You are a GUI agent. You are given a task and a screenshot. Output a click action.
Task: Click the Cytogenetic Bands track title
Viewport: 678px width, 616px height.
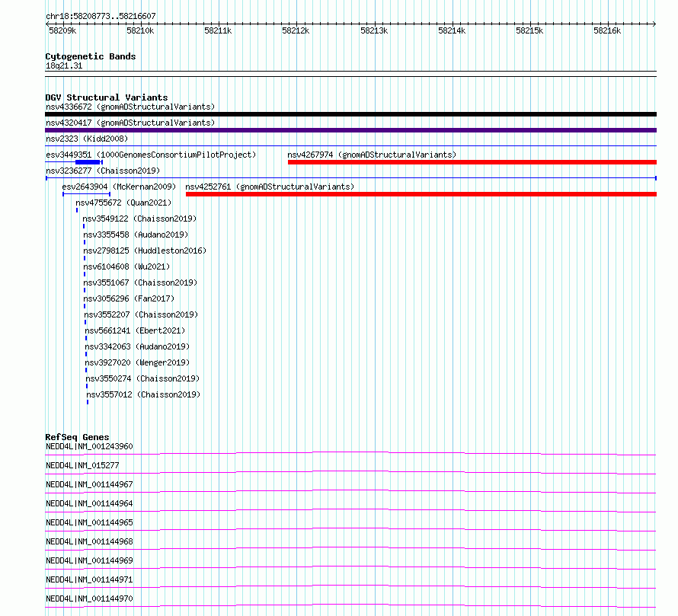[x=91, y=56]
